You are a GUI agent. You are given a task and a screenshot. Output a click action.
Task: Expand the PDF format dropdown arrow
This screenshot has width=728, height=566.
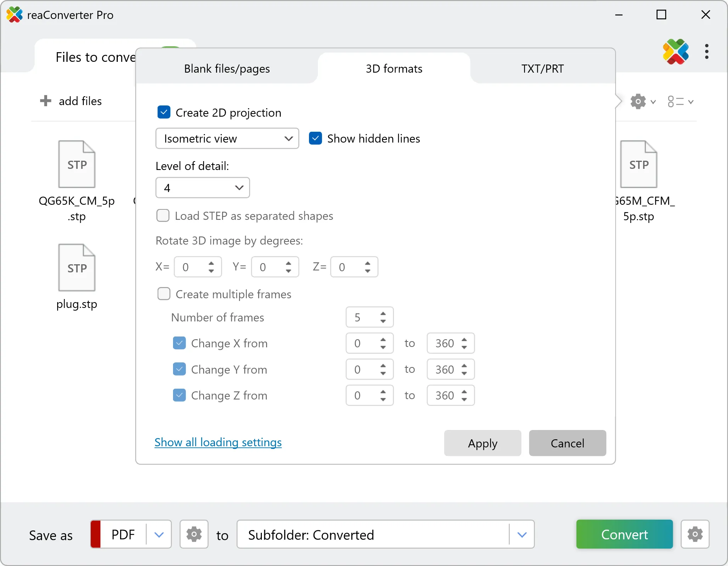pyautogui.click(x=159, y=534)
